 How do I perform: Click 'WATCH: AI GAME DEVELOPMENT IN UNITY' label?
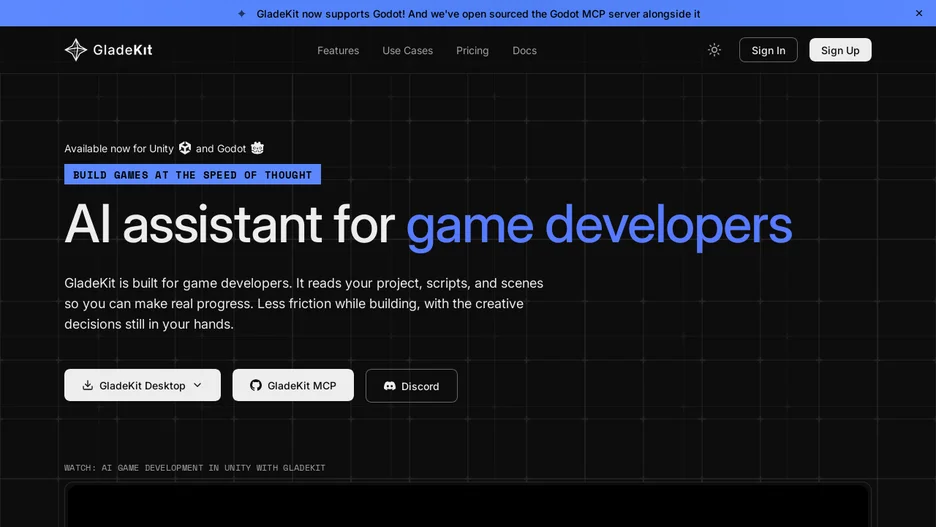click(195, 468)
